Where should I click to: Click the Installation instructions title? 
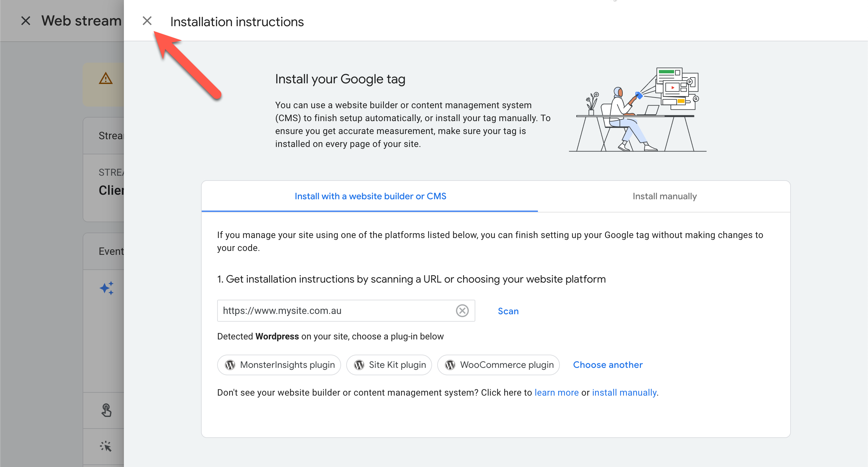pos(237,22)
